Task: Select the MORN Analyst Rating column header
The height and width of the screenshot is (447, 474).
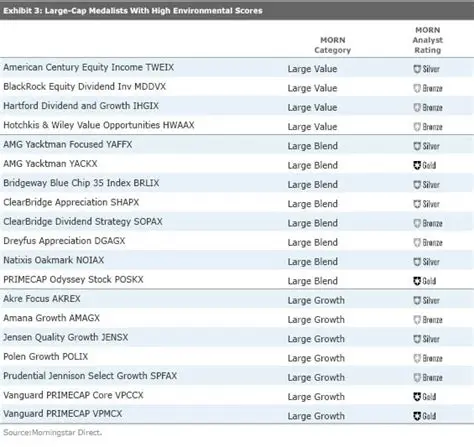Action: point(428,40)
